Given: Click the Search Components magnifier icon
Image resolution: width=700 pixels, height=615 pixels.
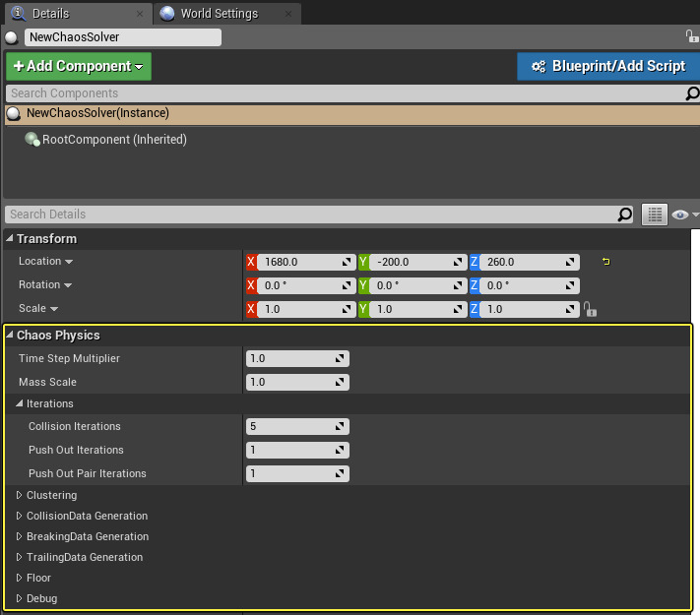Looking at the screenshot, I should click(692, 93).
